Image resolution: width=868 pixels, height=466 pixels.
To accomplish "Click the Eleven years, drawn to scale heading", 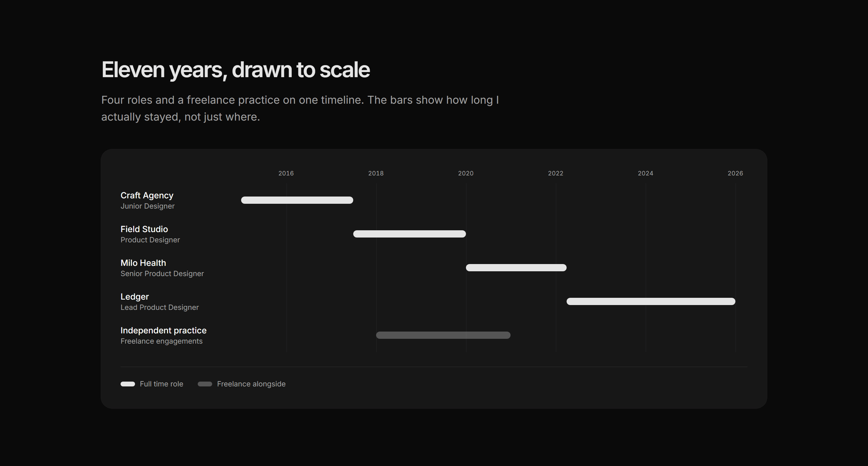I will pos(235,70).
